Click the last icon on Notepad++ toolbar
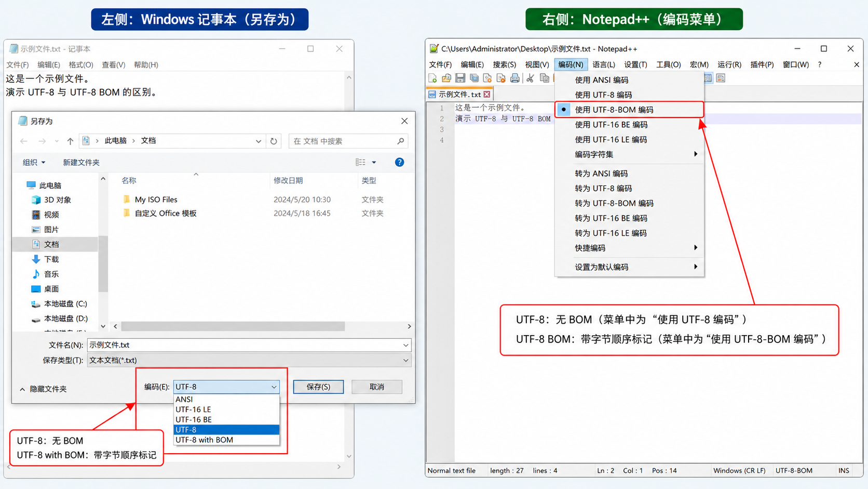Image resolution: width=868 pixels, height=489 pixels. pyautogui.click(x=721, y=78)
